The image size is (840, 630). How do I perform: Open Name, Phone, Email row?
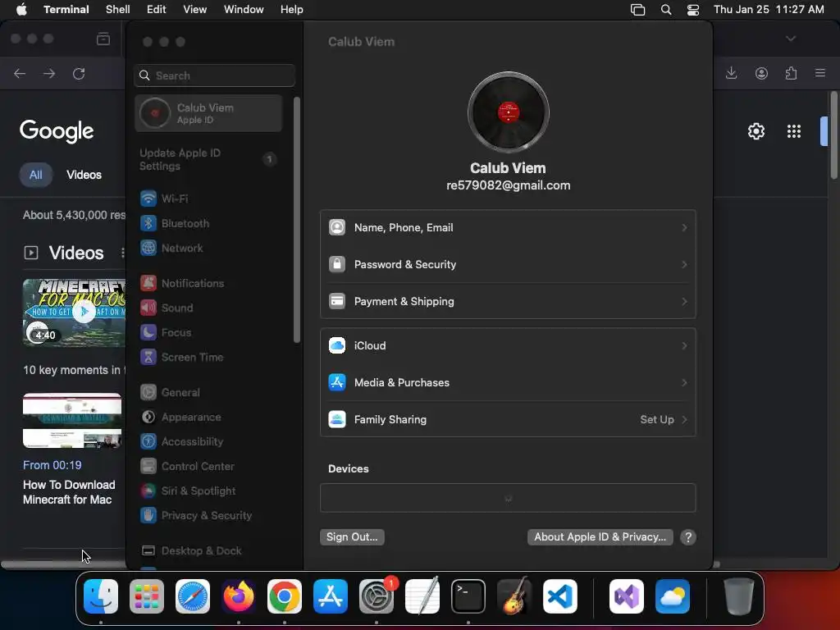(508, 228)
